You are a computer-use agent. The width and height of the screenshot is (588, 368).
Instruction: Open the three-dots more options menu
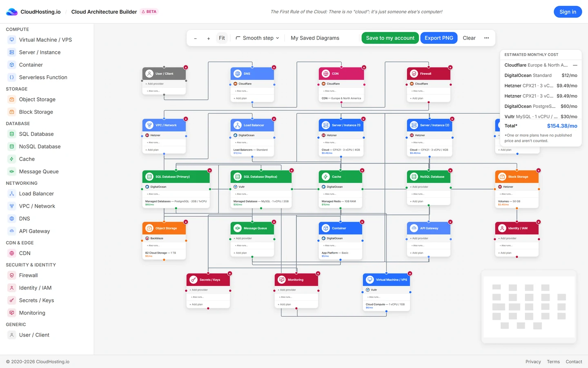coord(486,38)
